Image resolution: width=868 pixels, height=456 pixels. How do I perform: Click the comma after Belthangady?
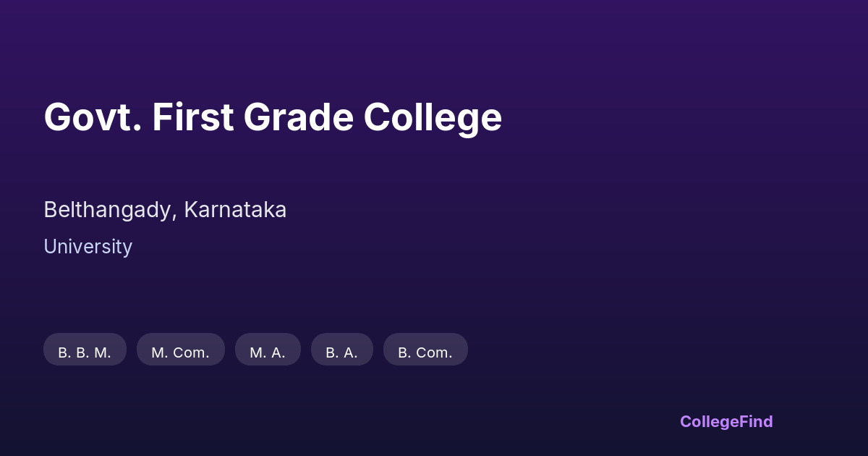point(174,215)
